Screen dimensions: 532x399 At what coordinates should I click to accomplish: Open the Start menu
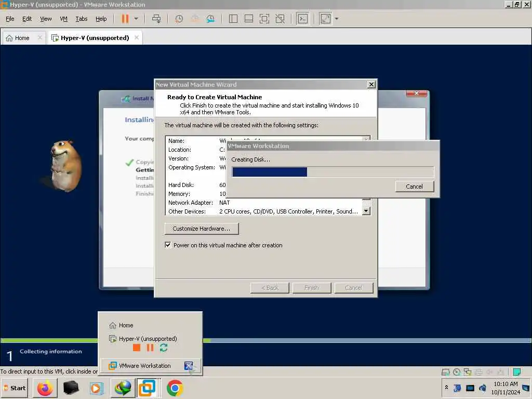pyautogui.click(x=15, y=388)
